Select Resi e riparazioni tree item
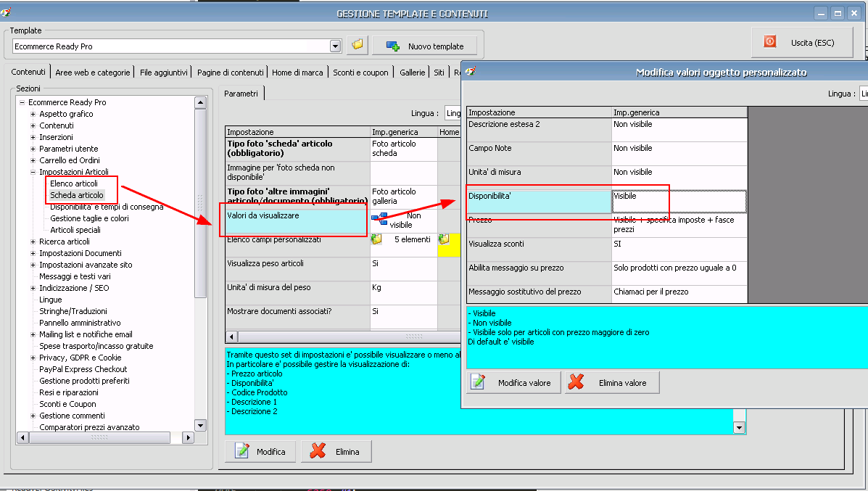 (69, 393)
